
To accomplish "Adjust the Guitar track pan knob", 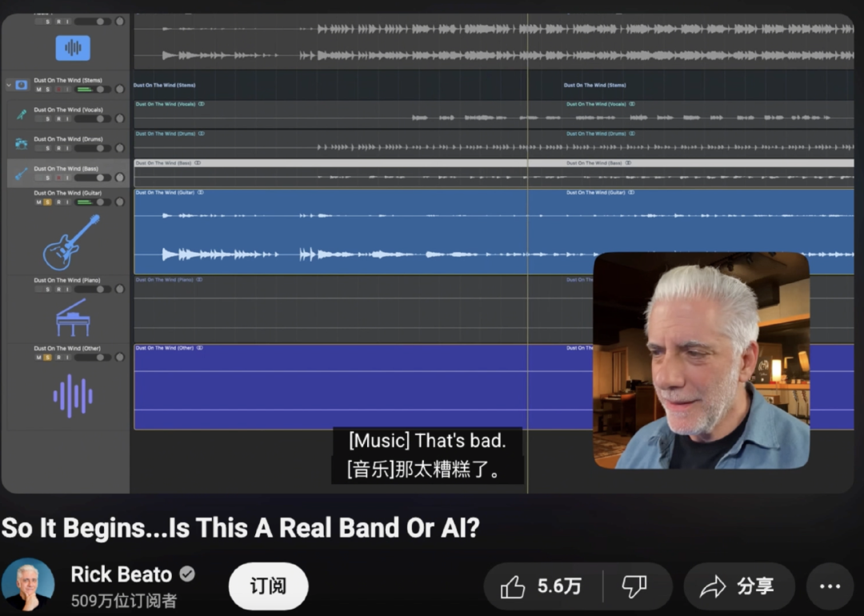I will [x=119, y=202].
